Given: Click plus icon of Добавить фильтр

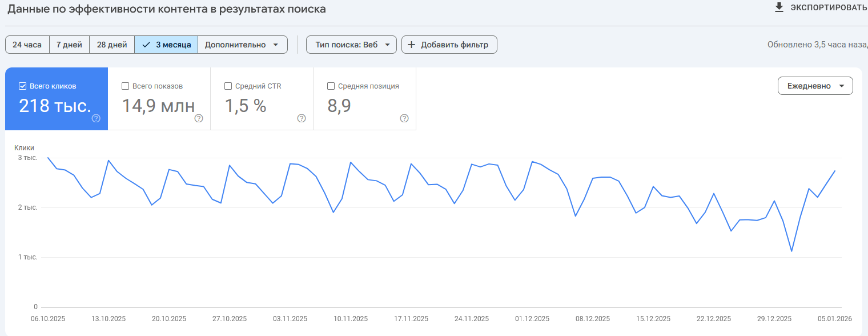Looking at the screenshot, I should click(x=411, y=45).
